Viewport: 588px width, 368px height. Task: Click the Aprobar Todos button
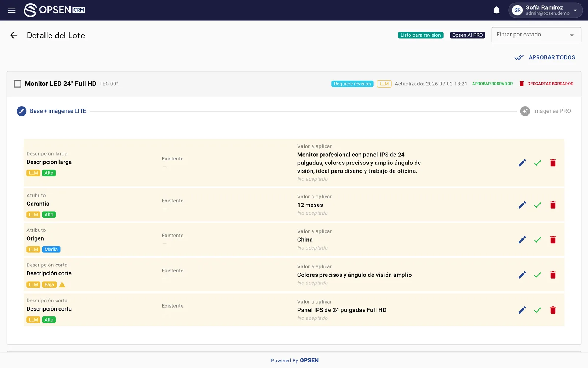[x=545, y=57]
